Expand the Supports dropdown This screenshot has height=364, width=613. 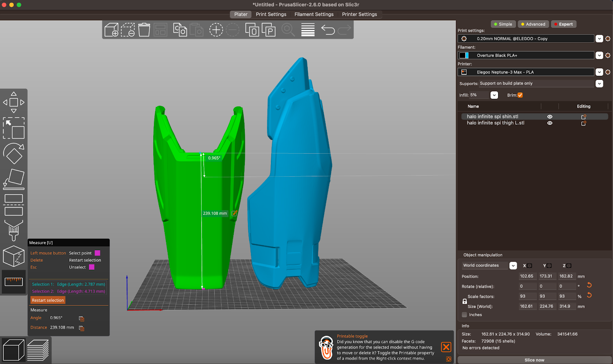(x=599, y=84)
